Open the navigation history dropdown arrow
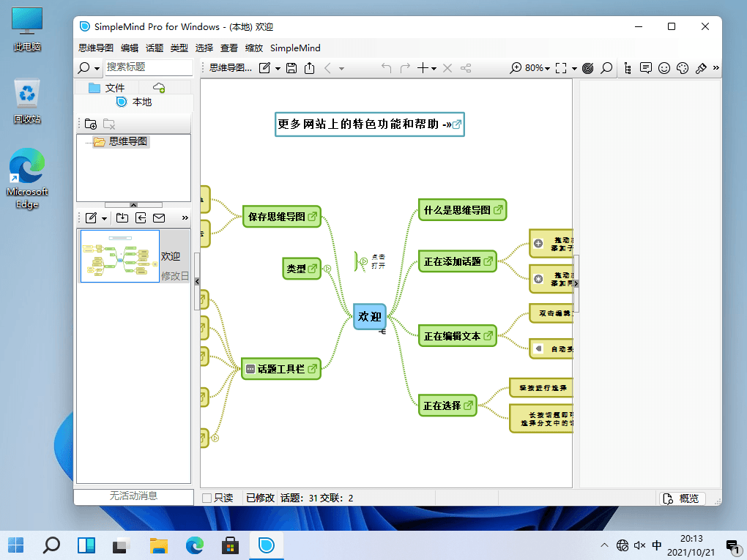 point(341,69)
